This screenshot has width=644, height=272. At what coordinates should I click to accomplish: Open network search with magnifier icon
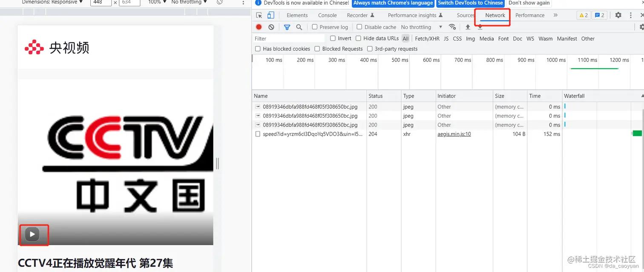pos(299,27)
